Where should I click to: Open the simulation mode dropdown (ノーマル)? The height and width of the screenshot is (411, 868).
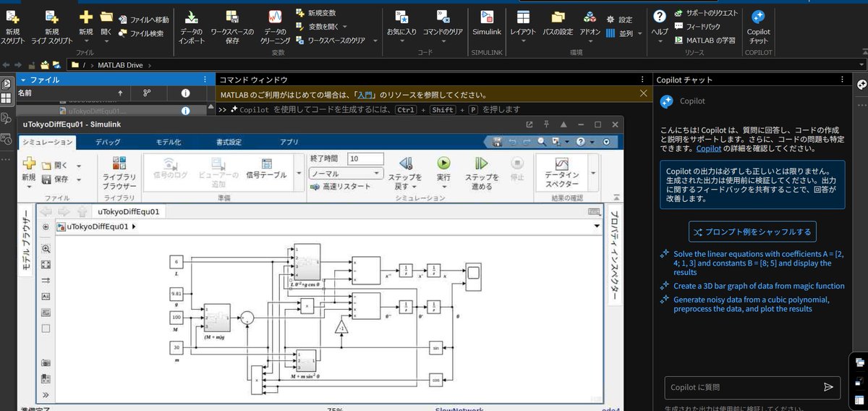click(346, 174)
